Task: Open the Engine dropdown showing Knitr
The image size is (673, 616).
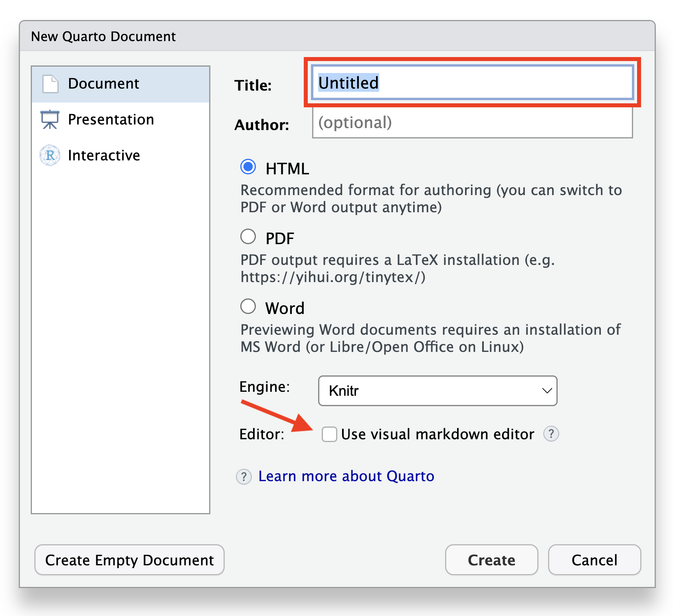Action: point(437,391)
